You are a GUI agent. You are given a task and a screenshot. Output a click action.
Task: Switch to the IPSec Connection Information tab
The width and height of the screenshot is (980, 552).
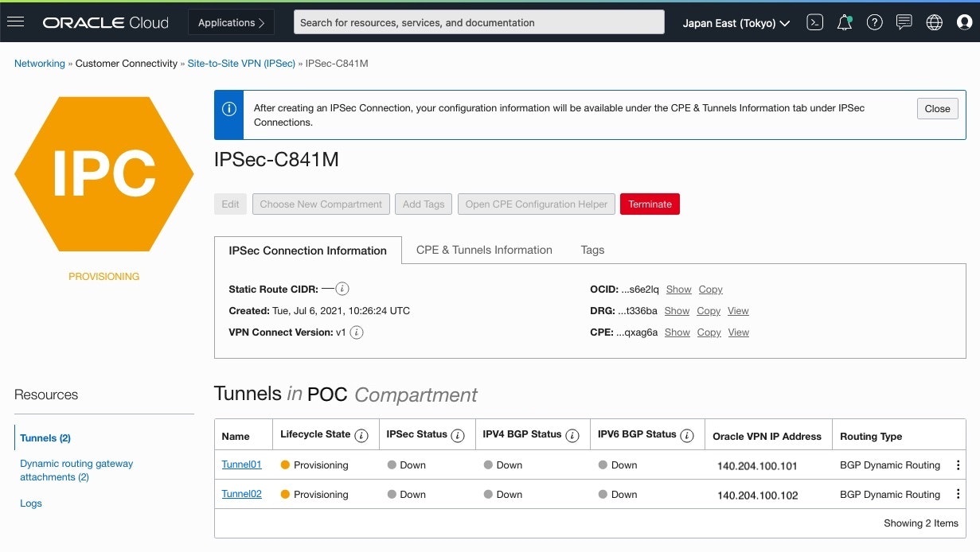pos(308,251)
